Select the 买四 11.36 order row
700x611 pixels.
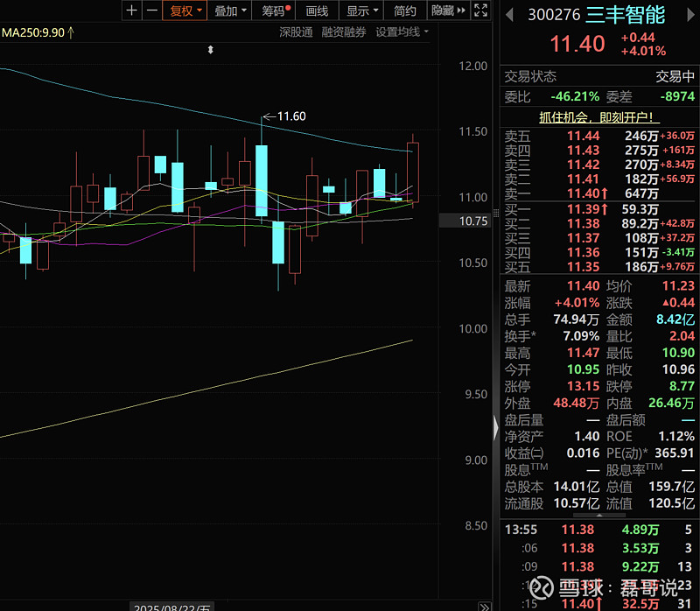(x=599, y=252)
